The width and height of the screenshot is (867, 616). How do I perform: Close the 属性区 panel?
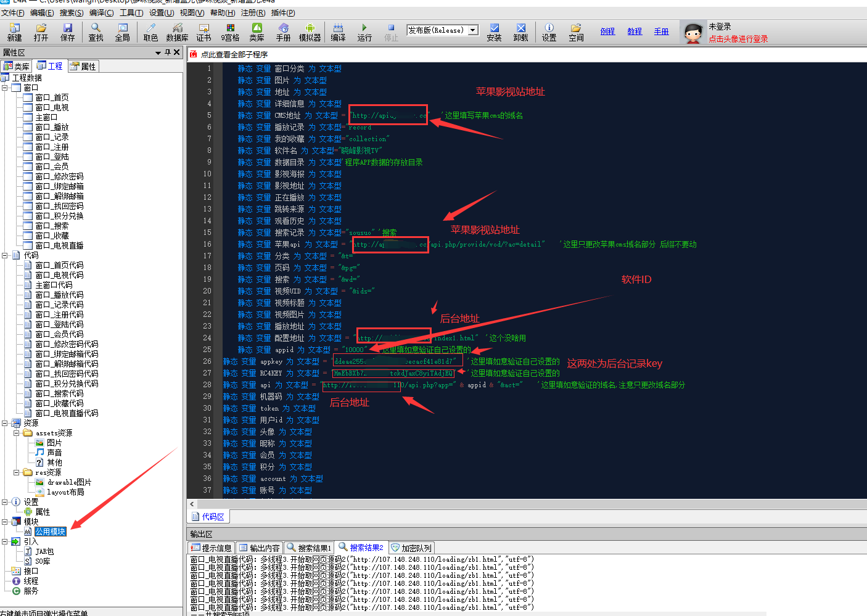[x=177, y=52]
